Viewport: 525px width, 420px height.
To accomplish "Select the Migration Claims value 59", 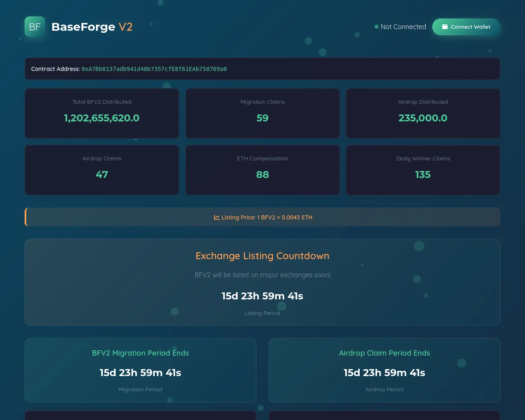I will pos(262,118).
